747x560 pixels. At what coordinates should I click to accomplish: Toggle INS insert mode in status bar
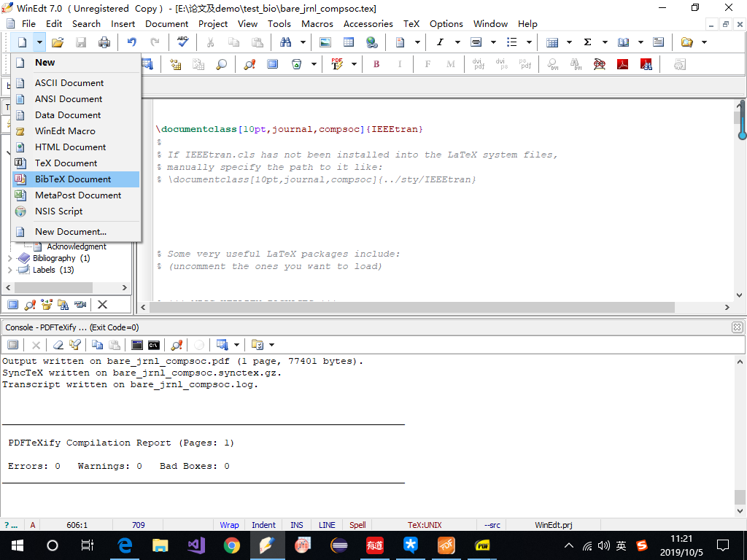point(297,525)
